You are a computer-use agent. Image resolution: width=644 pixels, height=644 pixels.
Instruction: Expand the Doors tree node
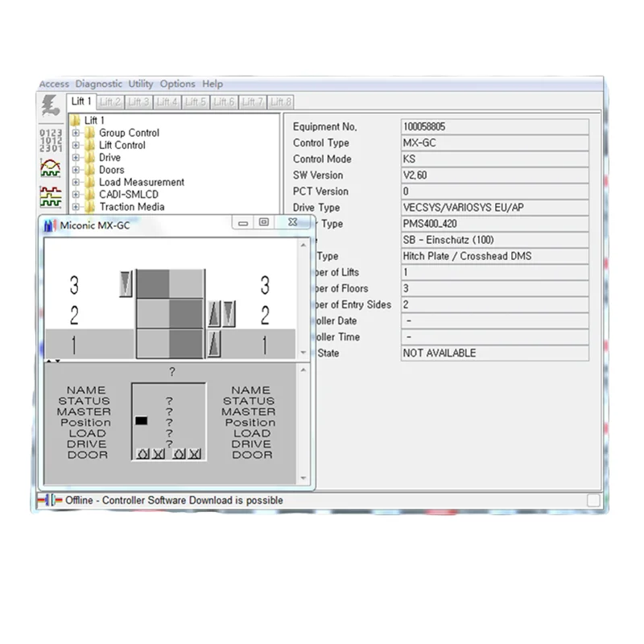76,170
